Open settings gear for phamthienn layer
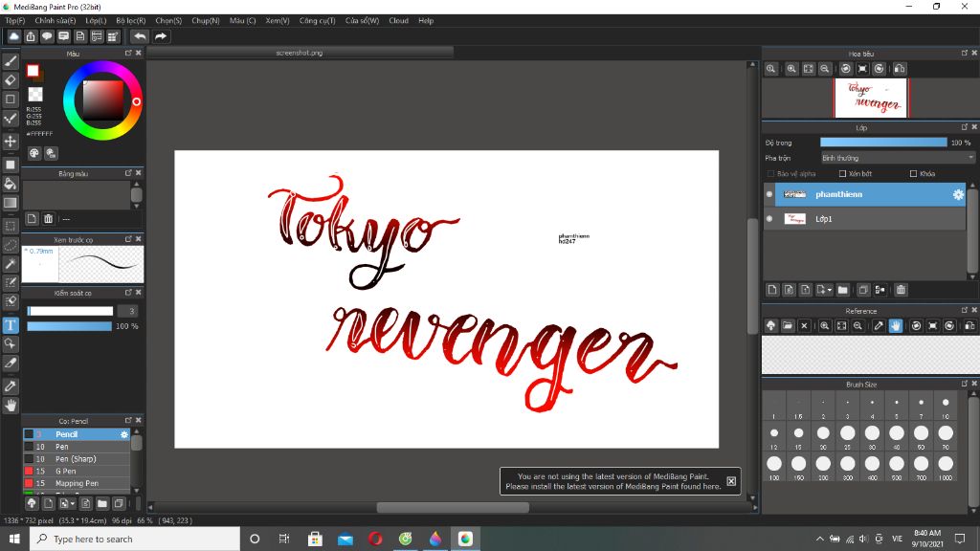 958,194
